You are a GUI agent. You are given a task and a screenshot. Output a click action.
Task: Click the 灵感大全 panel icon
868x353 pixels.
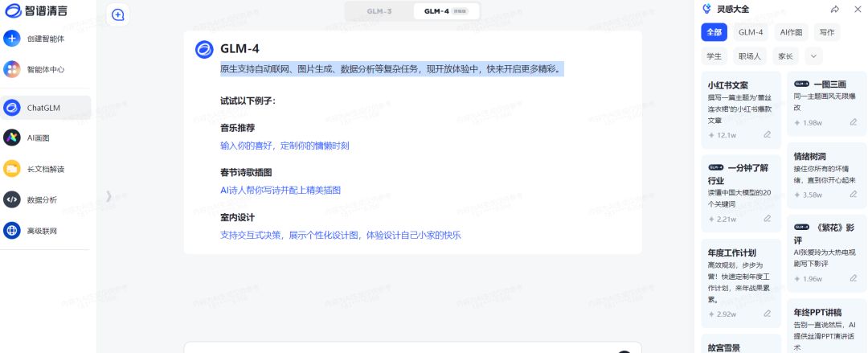[x=706, y=9]
